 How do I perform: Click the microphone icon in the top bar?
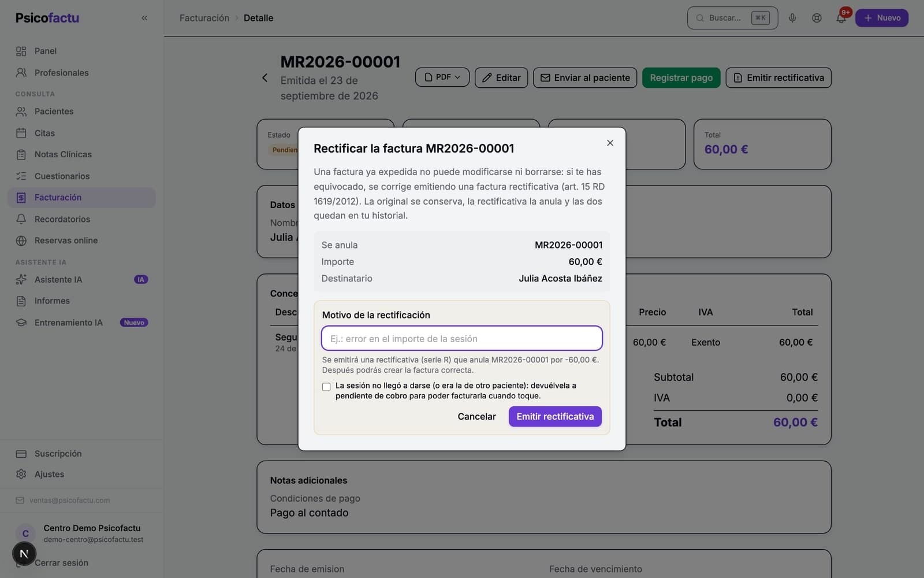[x=792, y=18]
